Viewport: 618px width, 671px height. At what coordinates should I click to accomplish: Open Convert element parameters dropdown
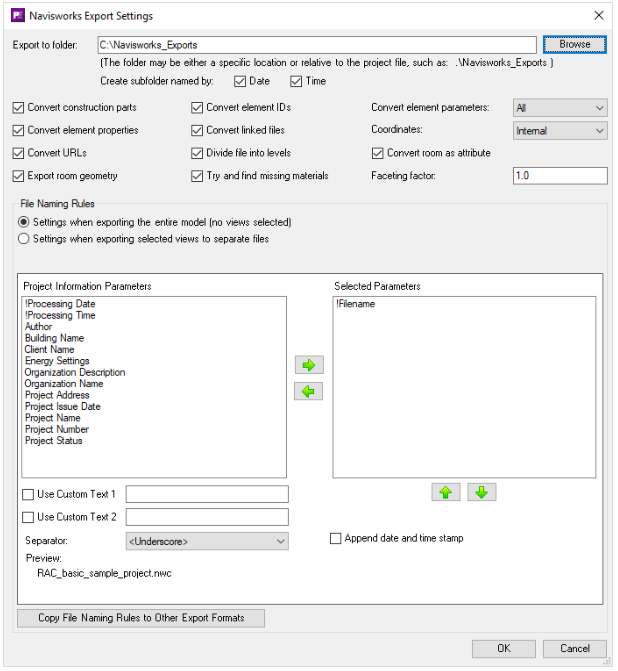(560, 108)
